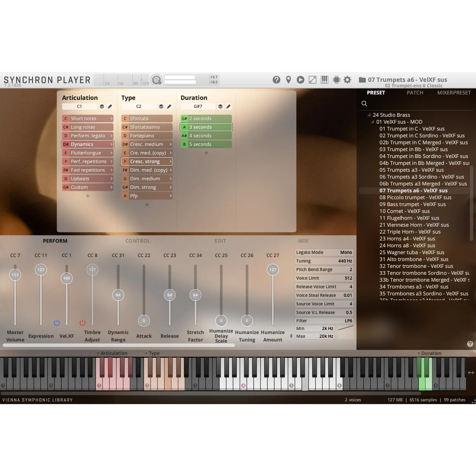This screenshot has width=476, height=476.
Task: Select the 5 seconds duration slot
Action: point(206,144)
